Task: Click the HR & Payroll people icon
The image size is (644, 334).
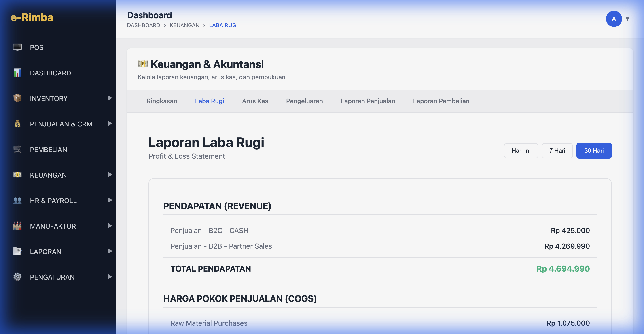Action: 17,200
